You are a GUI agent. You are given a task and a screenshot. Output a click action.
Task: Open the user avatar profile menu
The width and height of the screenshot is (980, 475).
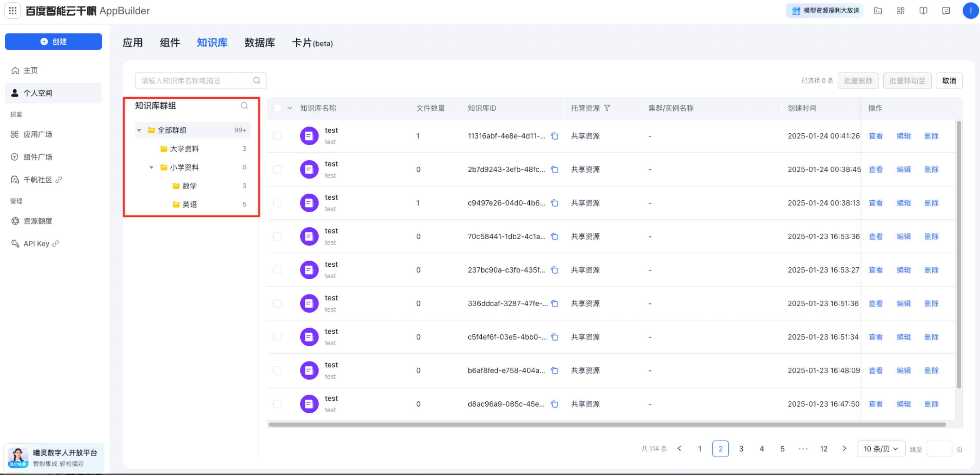click(x=971, y=11)
